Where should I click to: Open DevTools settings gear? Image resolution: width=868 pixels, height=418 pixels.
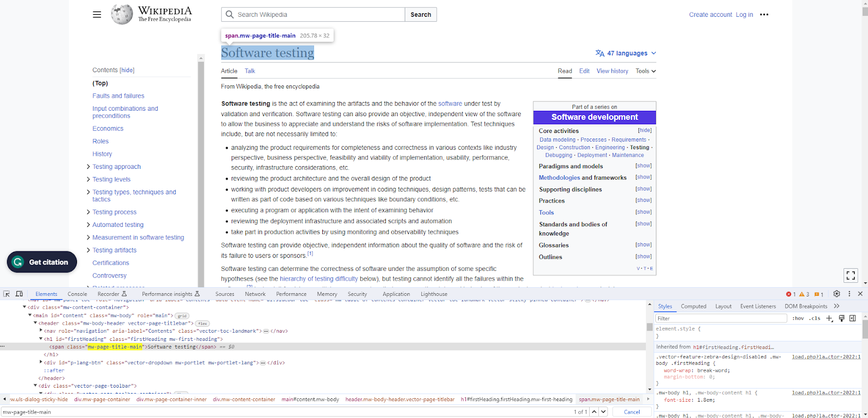[837, 294]
